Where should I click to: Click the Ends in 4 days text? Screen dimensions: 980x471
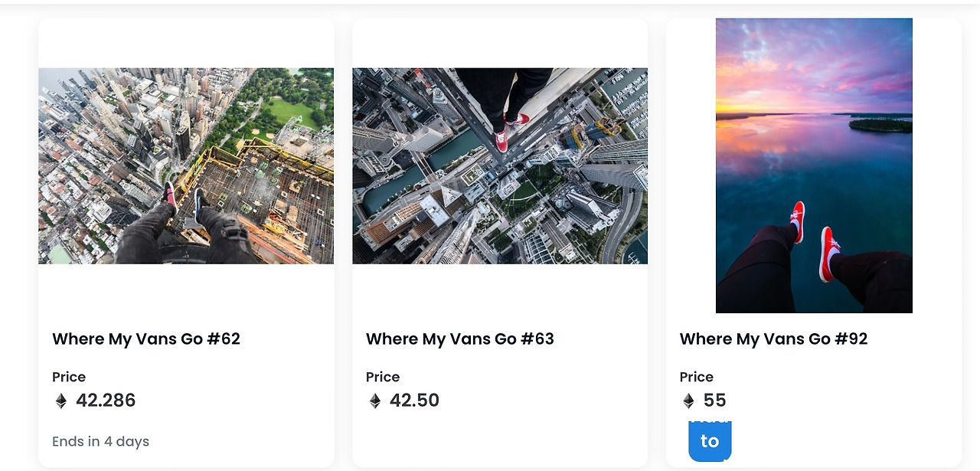coord(100,441)
